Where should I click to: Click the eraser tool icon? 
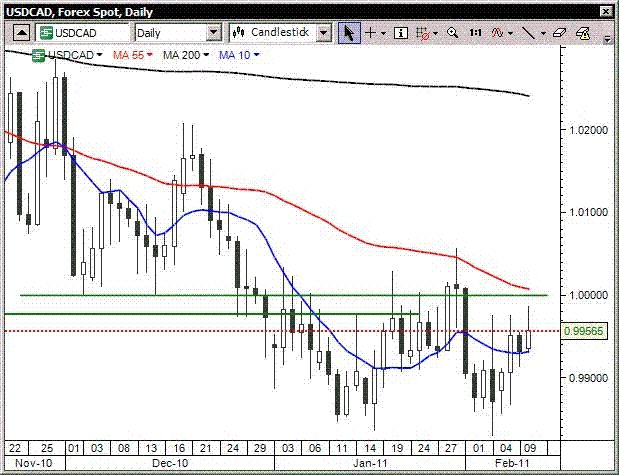click(559, 32)
